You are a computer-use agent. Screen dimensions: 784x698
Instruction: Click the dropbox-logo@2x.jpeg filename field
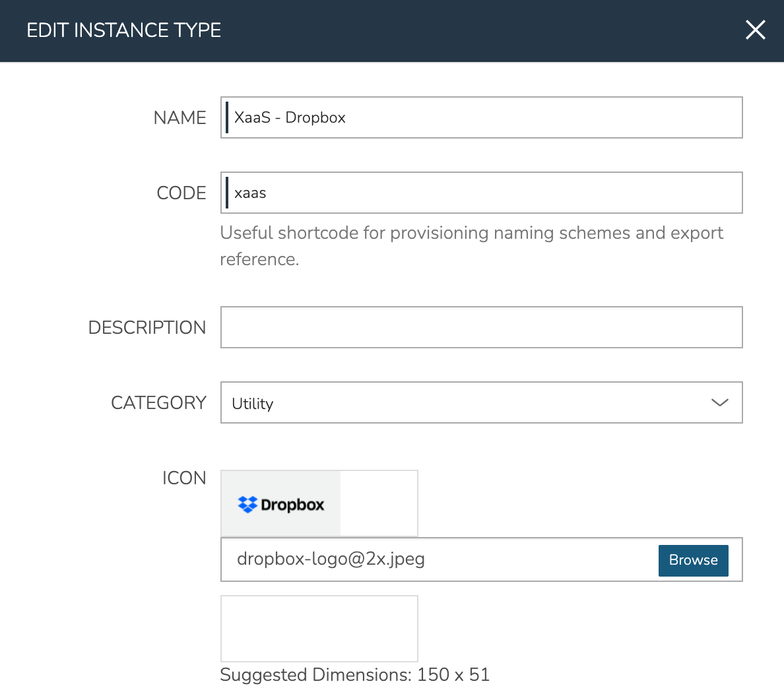436,559
